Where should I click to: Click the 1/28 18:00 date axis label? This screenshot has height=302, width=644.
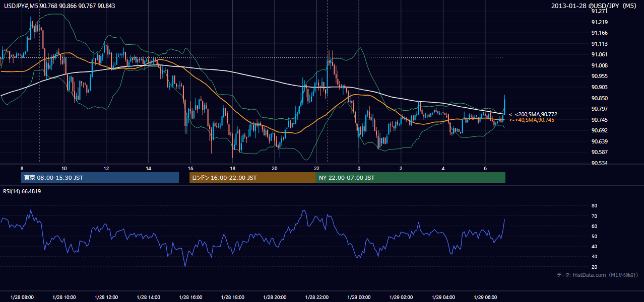pyautogui.click(x=232, y=297)
